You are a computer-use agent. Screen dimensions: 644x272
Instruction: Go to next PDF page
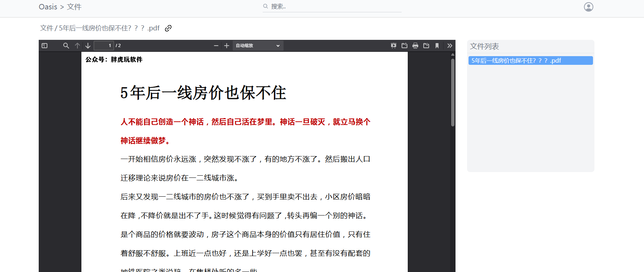click(88, 46)
